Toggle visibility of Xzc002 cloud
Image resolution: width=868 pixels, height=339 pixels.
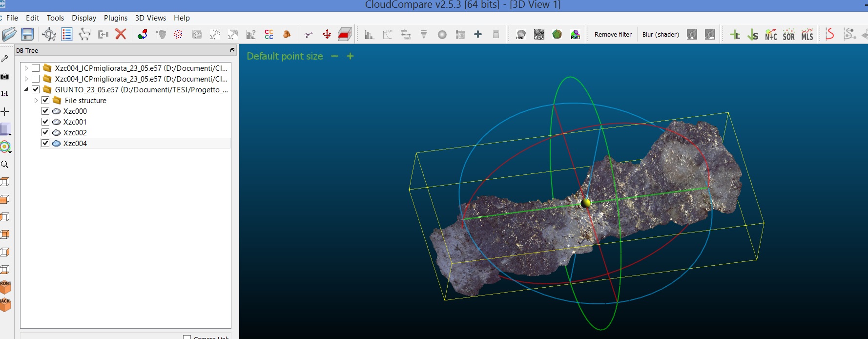pyautogui.click(x=45, y=132)
